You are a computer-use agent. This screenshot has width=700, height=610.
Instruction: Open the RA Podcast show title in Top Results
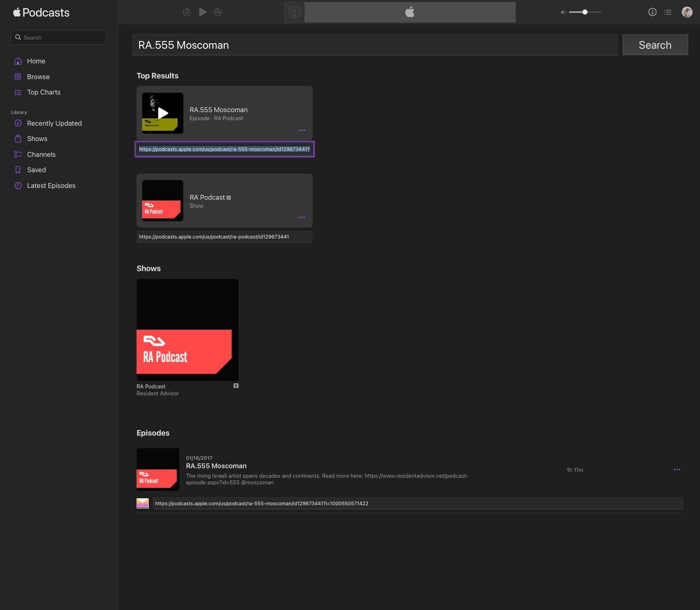pyautogui.click(x=207, y=197)
